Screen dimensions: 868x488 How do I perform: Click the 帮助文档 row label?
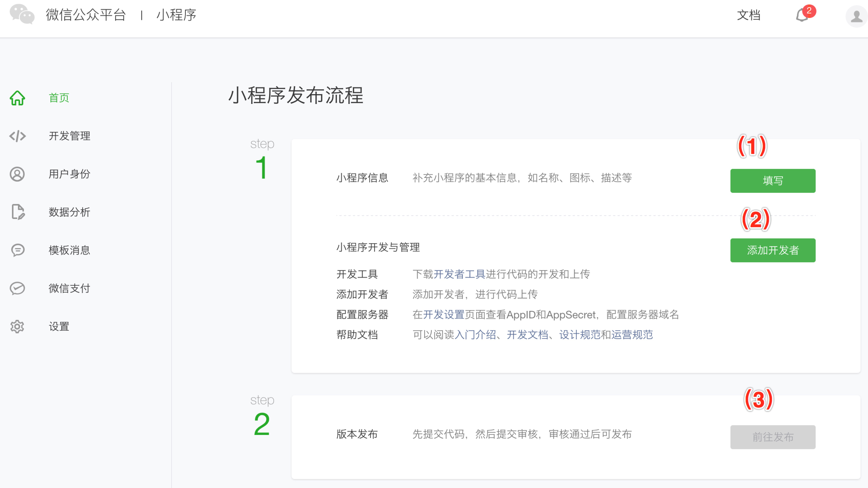coord(357,335)
